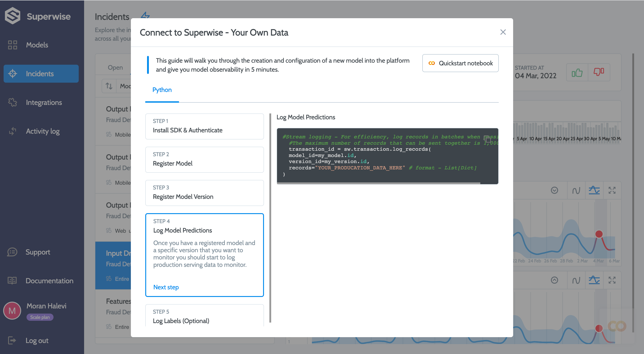Viewport: 644px width, 354px height.
Task: Select the Open incidents tab
Action: click(115, 67)
